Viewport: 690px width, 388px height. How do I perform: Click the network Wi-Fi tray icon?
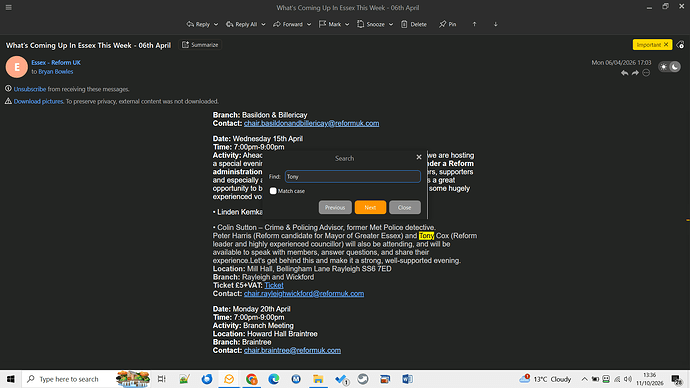[x=617, y=379]
